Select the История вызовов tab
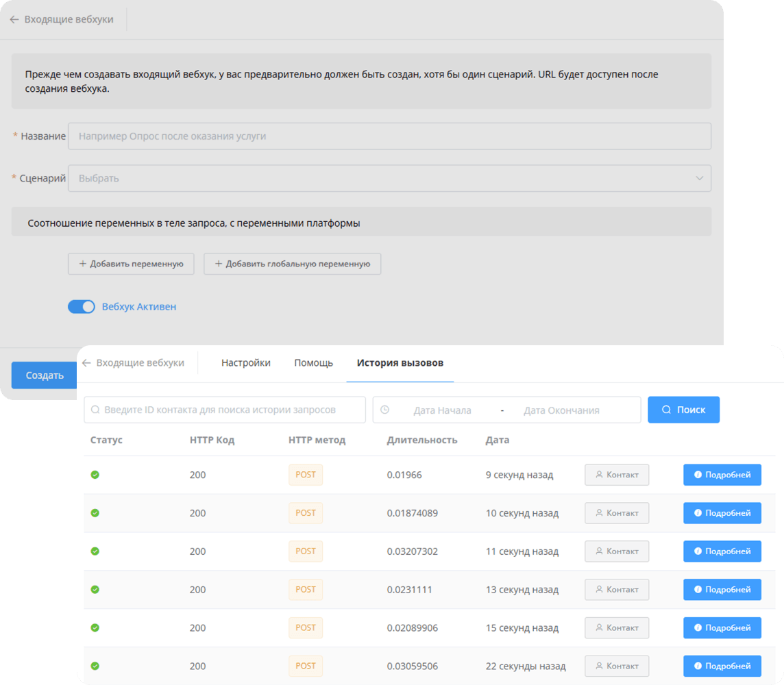The height and width of the screenshot is (685, 784). [400, 363]
